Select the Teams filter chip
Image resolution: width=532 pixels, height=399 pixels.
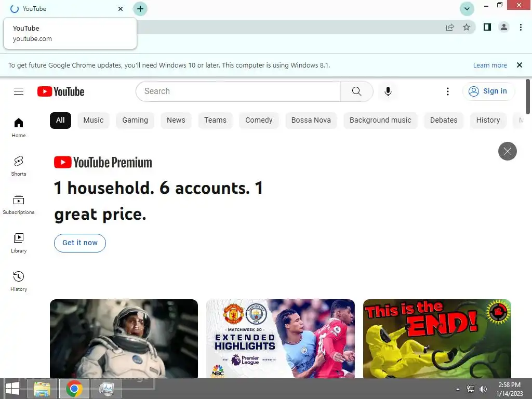click(215, 120)
